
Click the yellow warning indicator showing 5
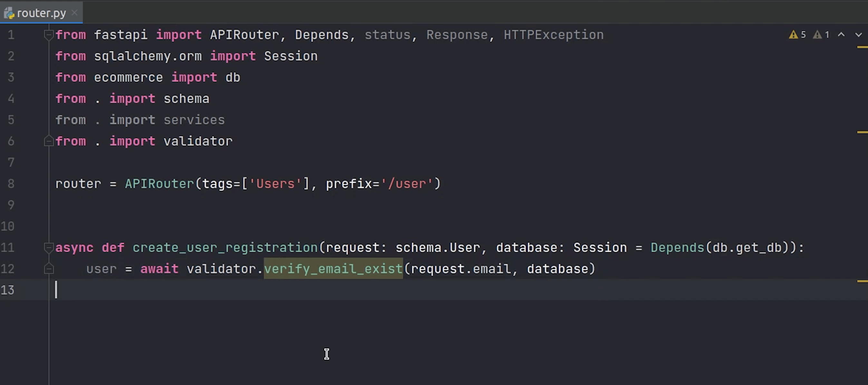pyautogui.click(x=797, y=35)
